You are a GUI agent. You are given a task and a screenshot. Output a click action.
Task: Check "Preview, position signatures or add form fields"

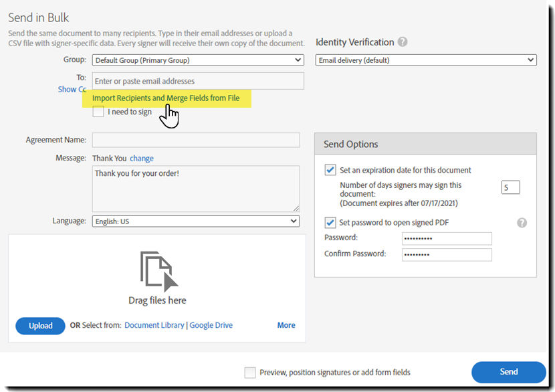pyautogui.click(x=250, y=372)
